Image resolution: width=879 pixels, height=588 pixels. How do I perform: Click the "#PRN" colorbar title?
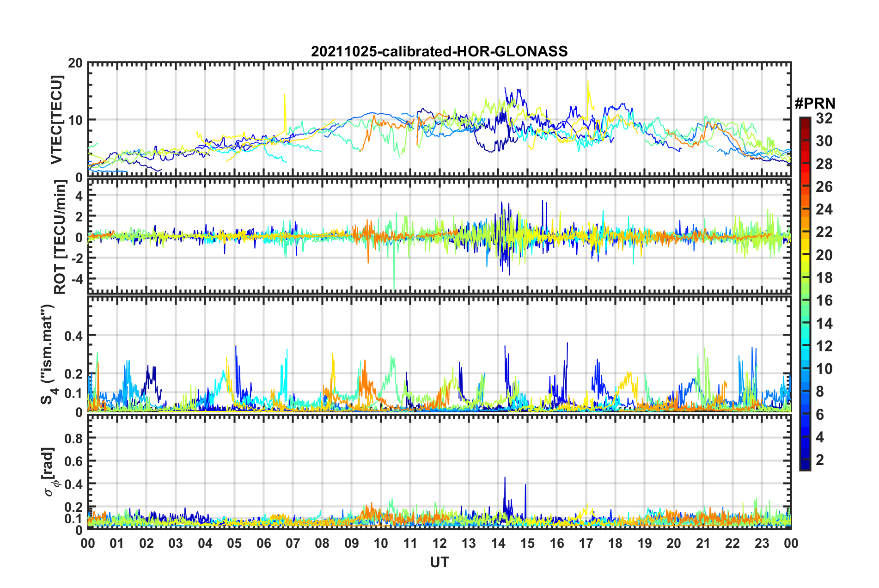point(815,103)
